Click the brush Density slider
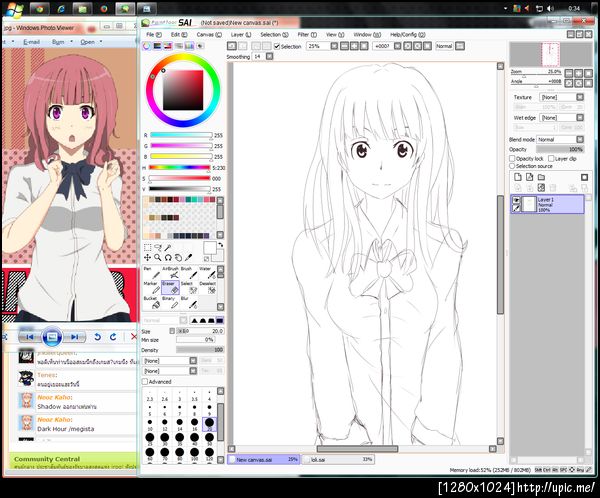Viewport: 600px width, 498px height. coord(200,350)
